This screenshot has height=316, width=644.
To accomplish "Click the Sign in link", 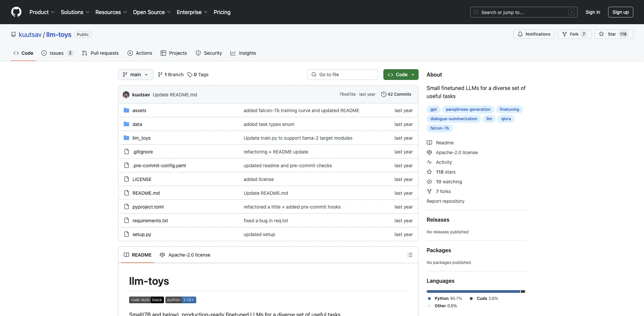I will pos(593,12).
